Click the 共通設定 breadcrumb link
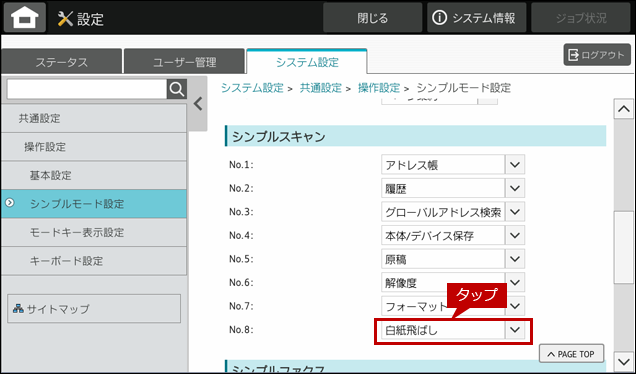 pyautogui.click(x=320, y=88)
